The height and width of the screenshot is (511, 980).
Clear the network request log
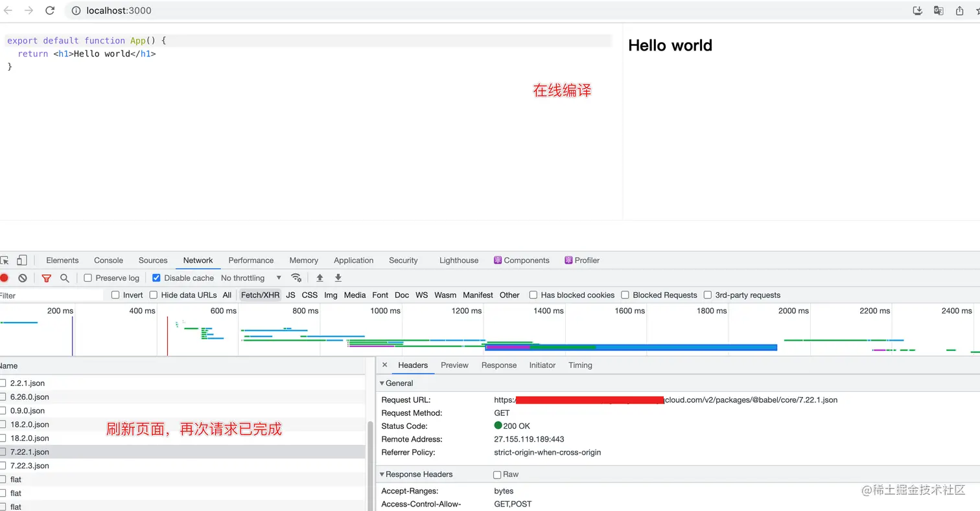(23, 277)
